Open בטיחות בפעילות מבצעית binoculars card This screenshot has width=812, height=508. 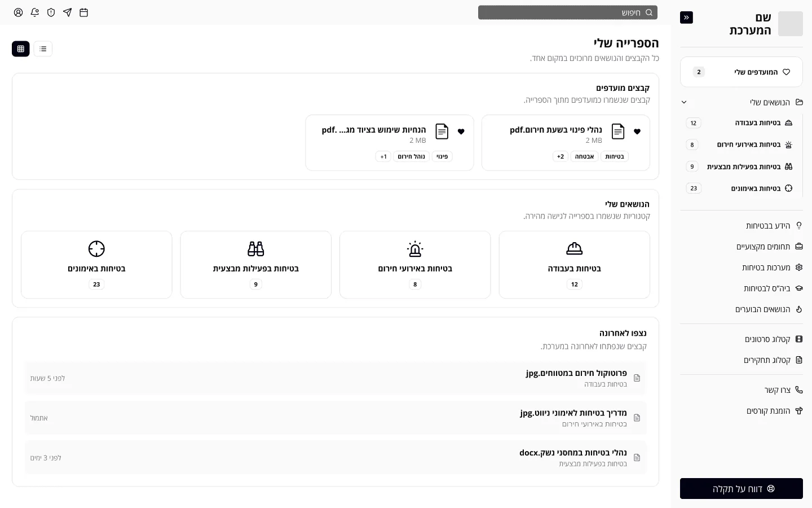click(256, 265)
